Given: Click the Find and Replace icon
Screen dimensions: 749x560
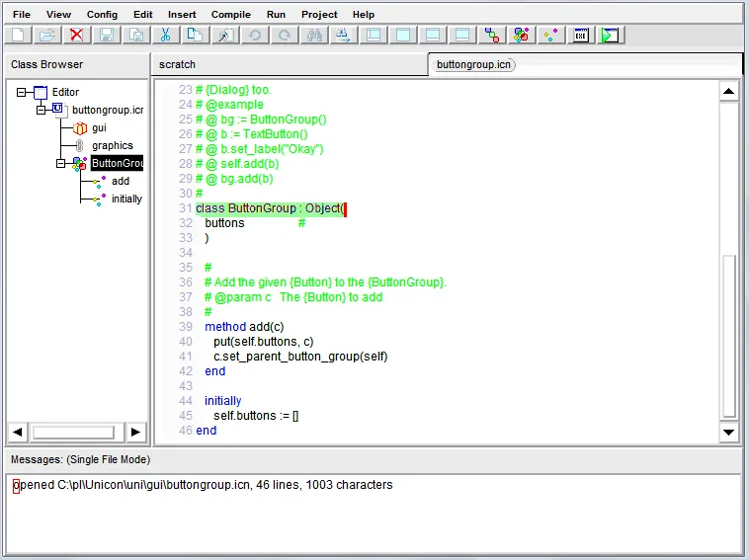Looking at the screenshot, I should pos(344,35).
